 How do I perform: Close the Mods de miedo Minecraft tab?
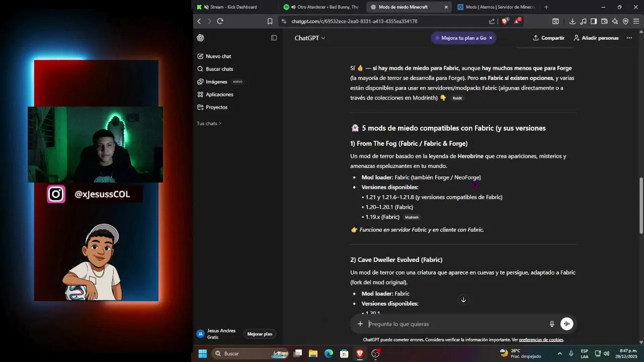tap(446, 7)
